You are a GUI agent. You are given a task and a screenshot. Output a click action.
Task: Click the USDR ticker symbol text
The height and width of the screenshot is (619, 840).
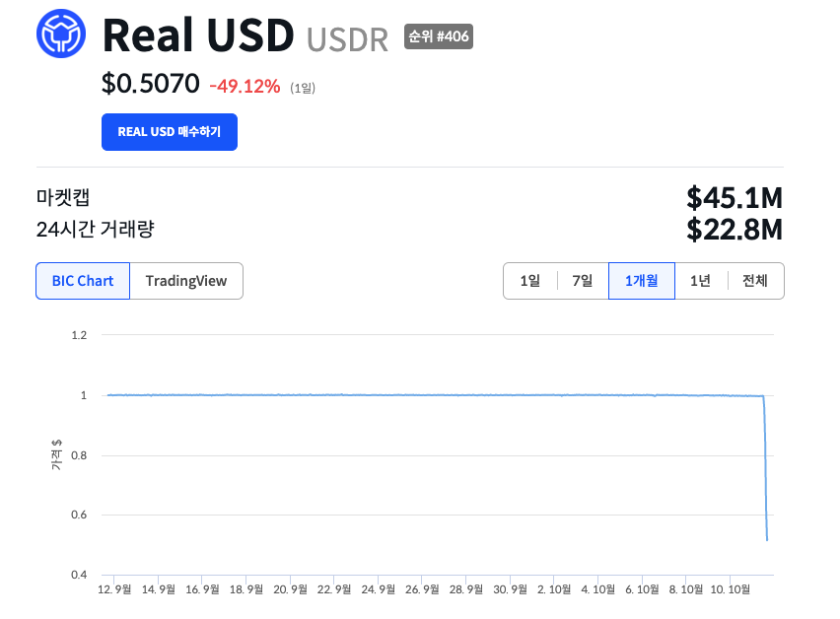(x=347, y=38)
